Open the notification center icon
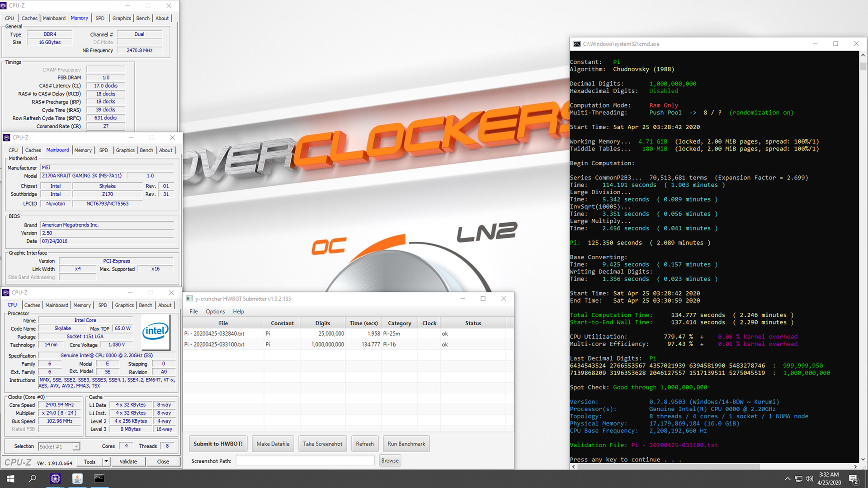The width and height of the screenshot is (868, 488). pos(854,479)
